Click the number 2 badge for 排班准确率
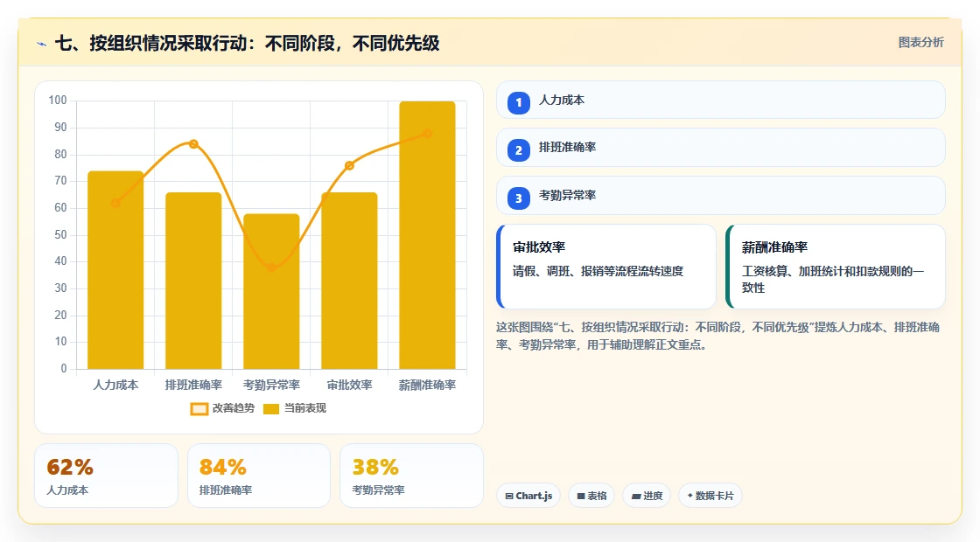Viewport: 980px width, 542px height. [x=519, y=150]
